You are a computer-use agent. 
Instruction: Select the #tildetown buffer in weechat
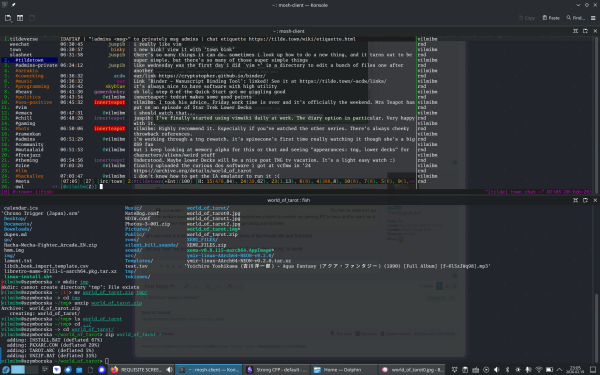click(29, 60)
